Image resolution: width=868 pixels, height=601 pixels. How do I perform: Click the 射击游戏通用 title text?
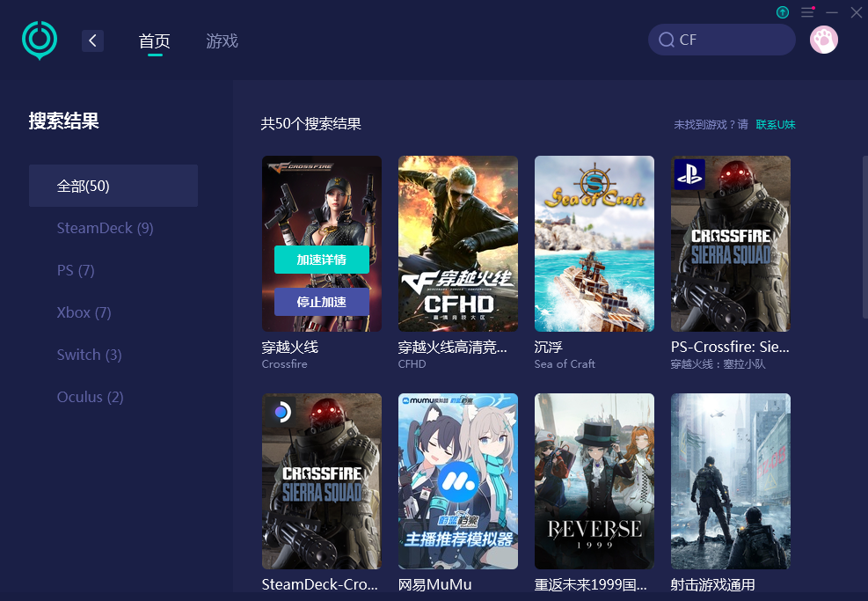click(713, 584)
